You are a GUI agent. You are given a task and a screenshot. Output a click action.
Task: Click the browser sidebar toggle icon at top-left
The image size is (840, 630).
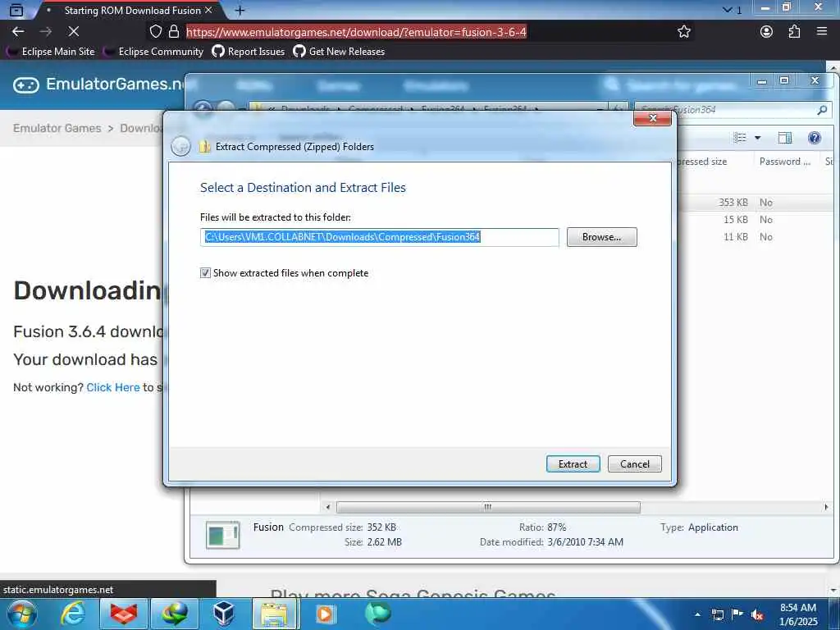coord(16,10)
